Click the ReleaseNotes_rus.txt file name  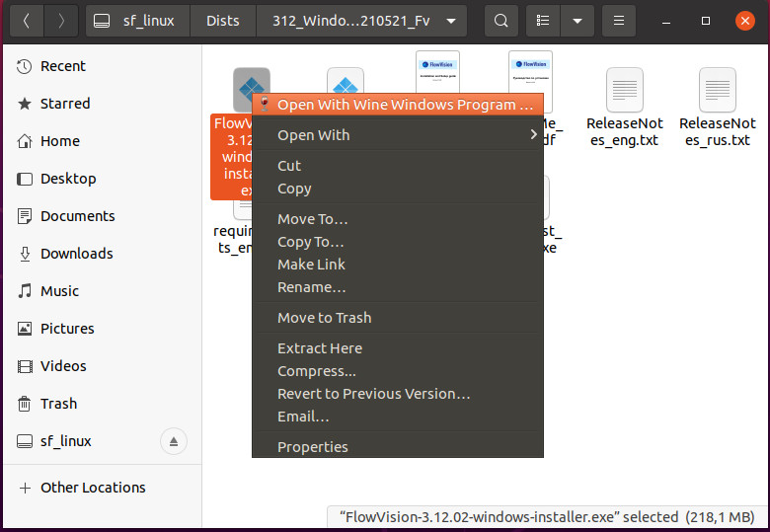[x=718, y=131]
